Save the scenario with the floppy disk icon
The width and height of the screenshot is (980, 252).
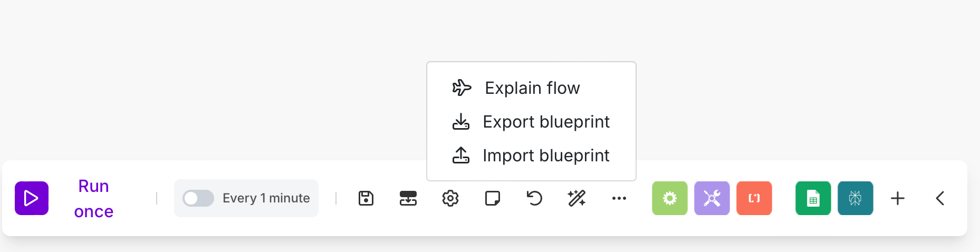coord(366,198)
